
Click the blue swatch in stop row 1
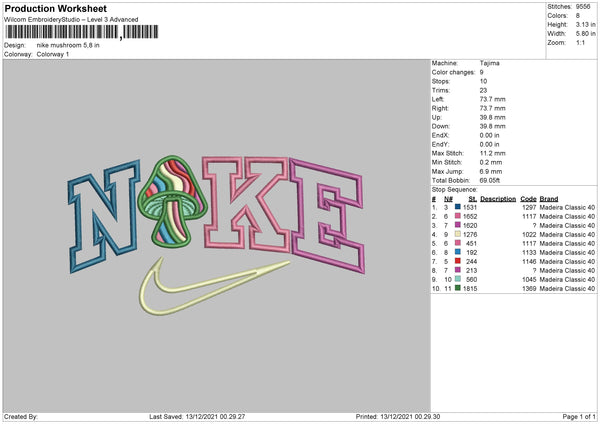(x=459, y=206)
